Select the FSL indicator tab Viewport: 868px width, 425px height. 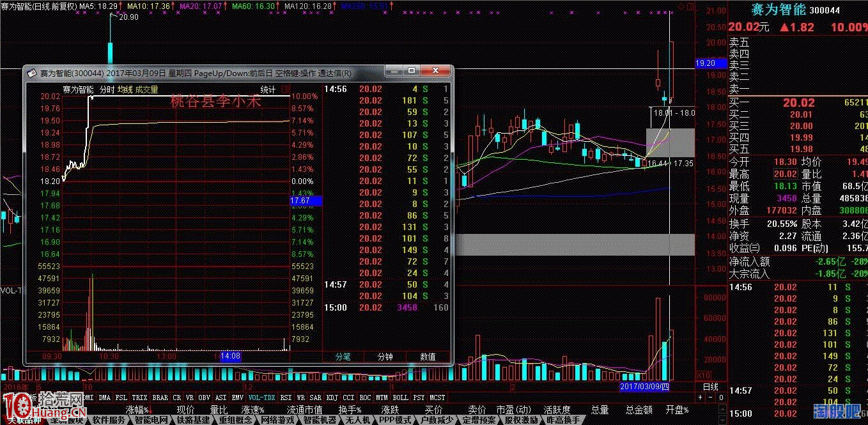[121, 398]
